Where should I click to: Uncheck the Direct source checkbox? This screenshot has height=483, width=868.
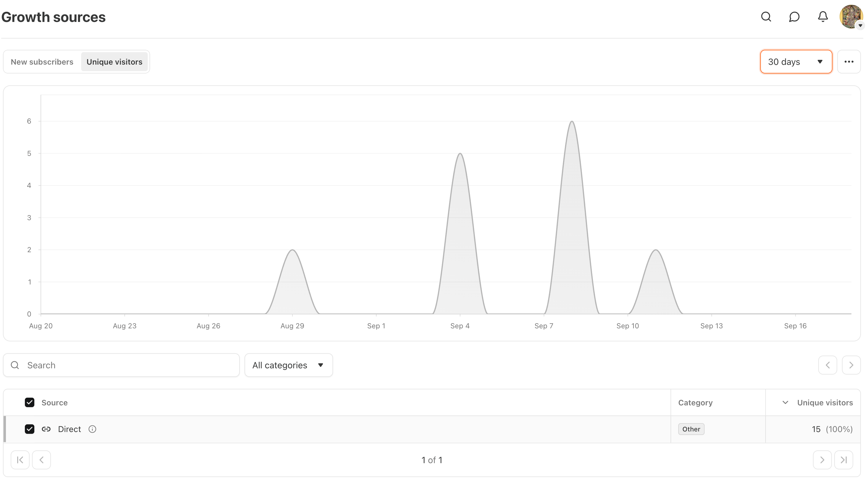pyautogui.click(x=30, y=429)
